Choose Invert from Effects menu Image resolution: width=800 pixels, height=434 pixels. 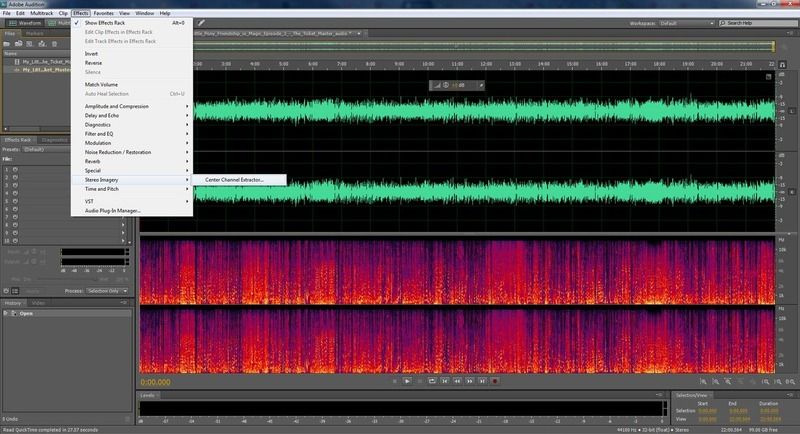tap(132, 54)
